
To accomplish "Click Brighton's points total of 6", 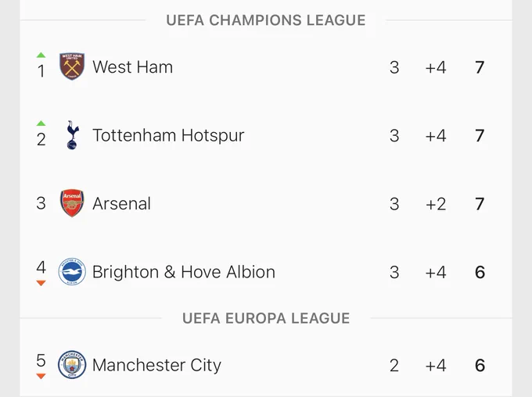I will click(480, 272).
